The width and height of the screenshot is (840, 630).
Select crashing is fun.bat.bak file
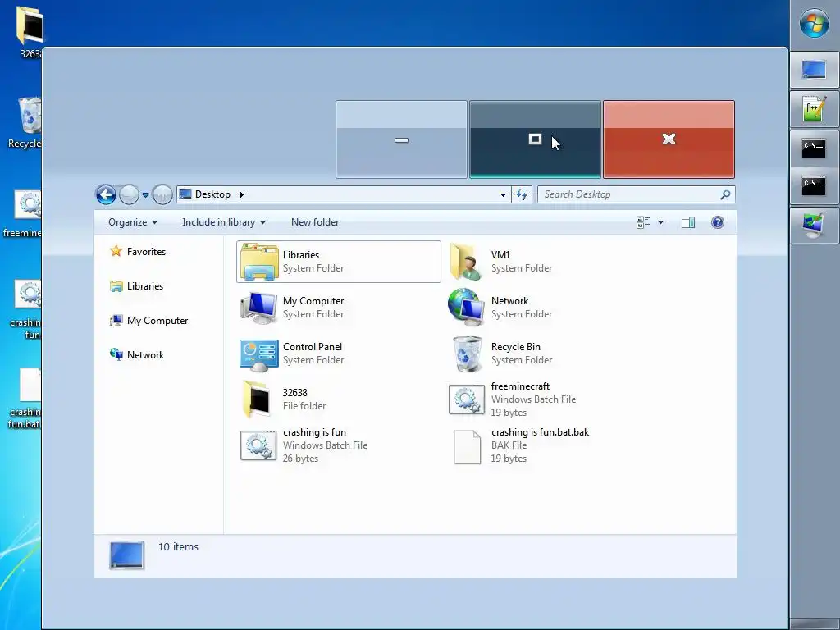[519, 445]
